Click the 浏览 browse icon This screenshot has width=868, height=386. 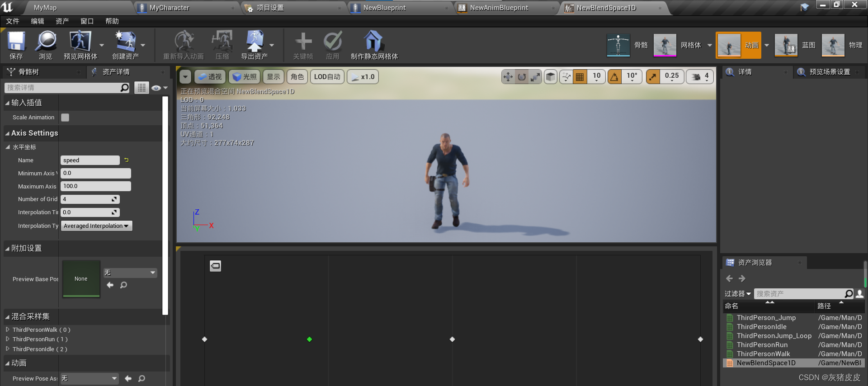coord(46,45)
